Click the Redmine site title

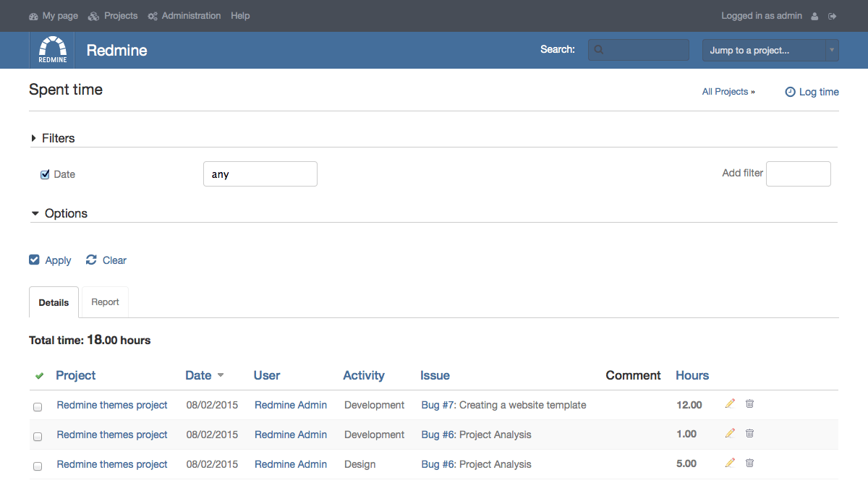(116, 50)
